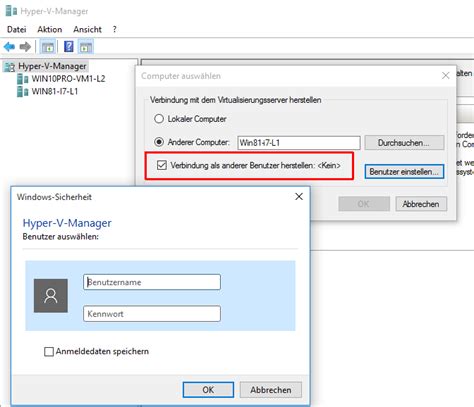Image resolution: width=474 pixels, height=407 pixels.
Task: Click the Benutzer auswählen: label
Action: point(61,237)
